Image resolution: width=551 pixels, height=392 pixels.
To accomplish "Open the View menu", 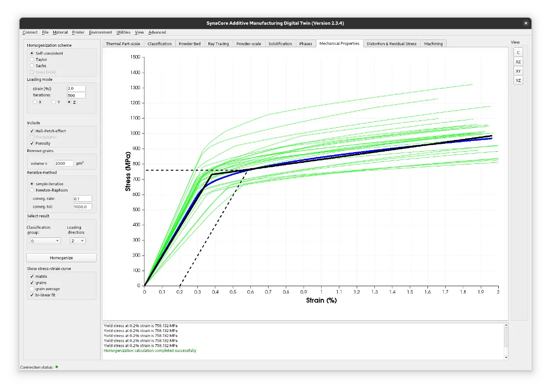I will pyautogui.click(x=139, y=32).
